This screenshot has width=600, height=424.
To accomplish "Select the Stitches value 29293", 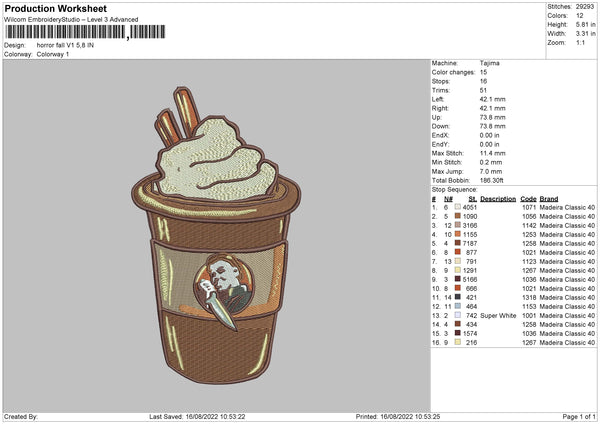I will (585, 7).
